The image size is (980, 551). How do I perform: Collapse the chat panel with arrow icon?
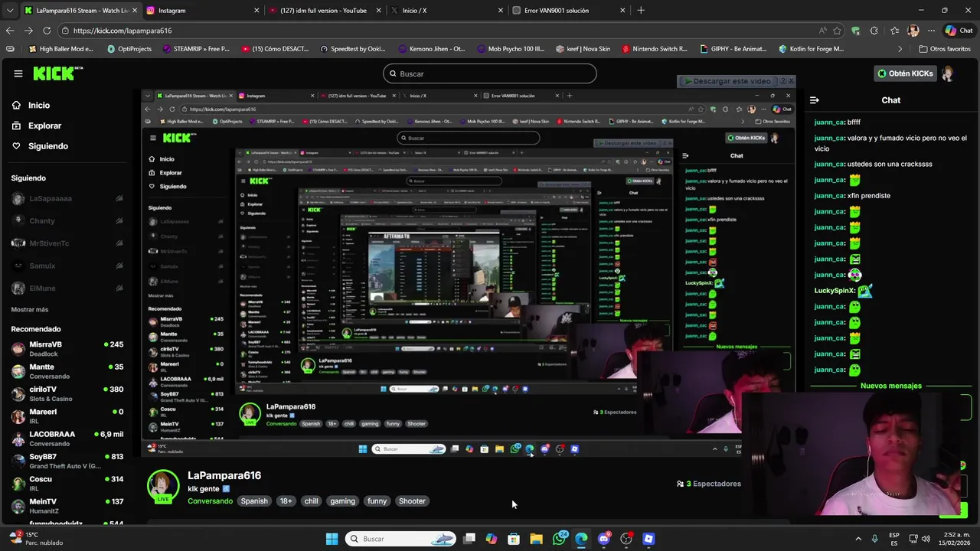tap(815, 100)
